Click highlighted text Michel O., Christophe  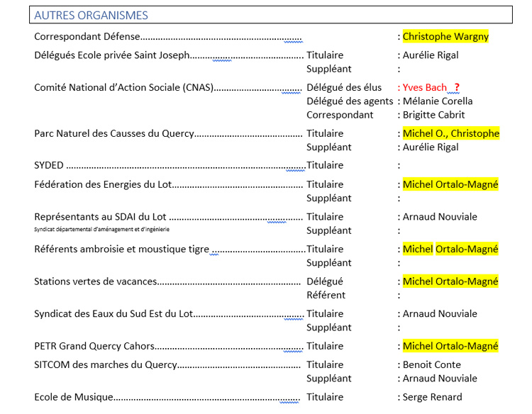point(451,133)
